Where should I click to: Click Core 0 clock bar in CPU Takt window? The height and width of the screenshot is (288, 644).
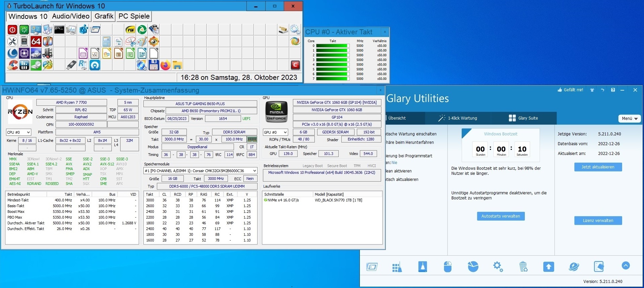pos(333,46)
